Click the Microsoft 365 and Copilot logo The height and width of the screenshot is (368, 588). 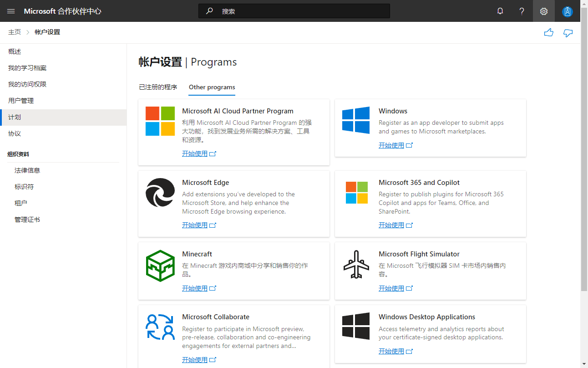click(x=357, y=193)
